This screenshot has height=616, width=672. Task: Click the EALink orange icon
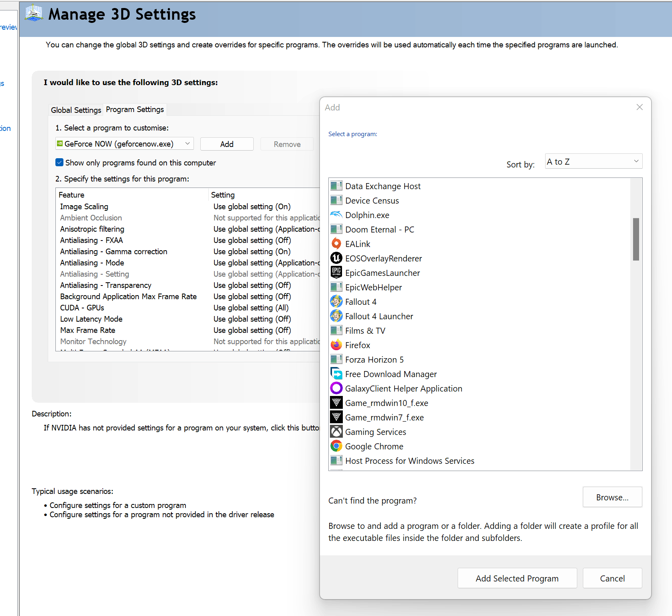click(336, 244)
